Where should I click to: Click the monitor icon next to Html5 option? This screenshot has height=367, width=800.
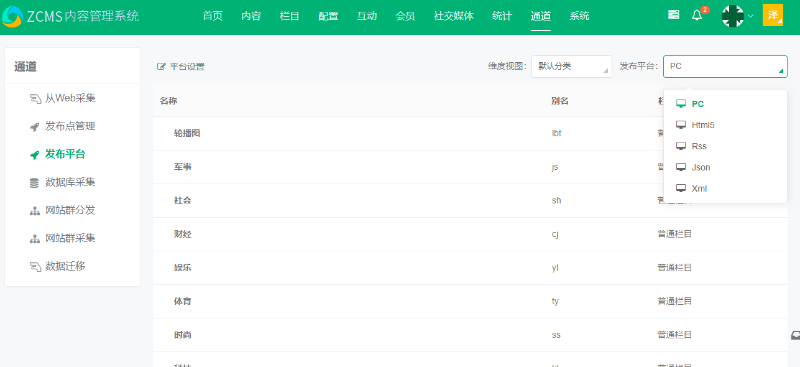pos(681,125)
